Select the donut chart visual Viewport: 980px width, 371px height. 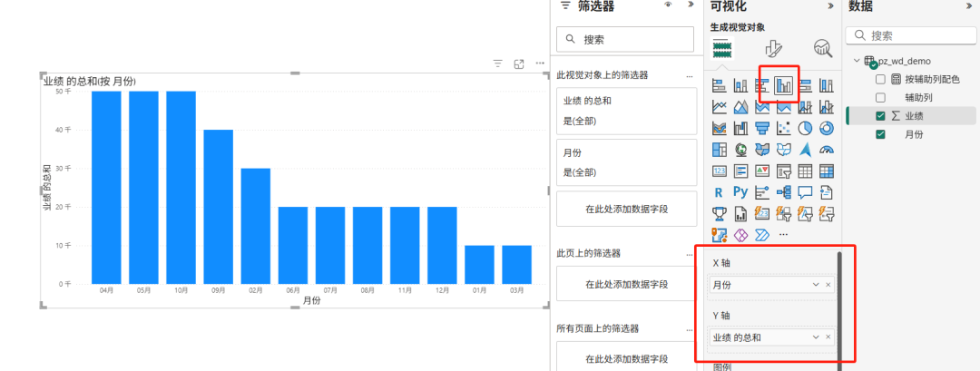[827, 129]
